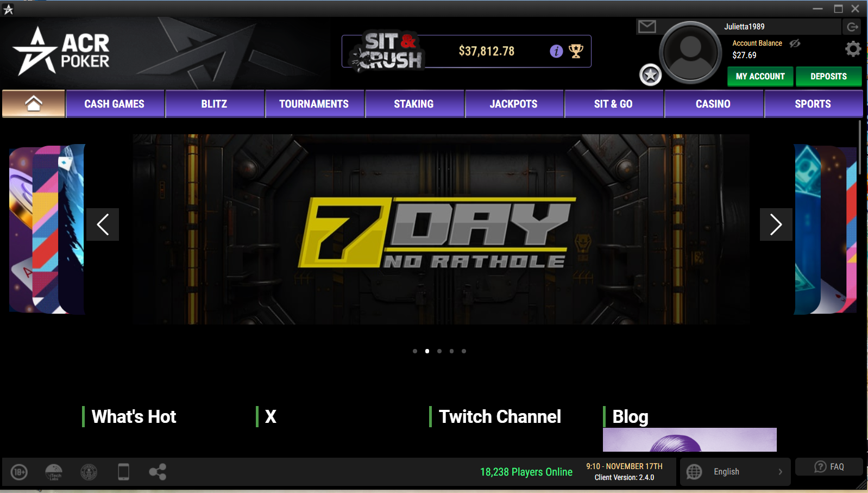The height and width of the screenshot is (493, 868).
Task: Expand the English language selector
Action: pos(735,472)
